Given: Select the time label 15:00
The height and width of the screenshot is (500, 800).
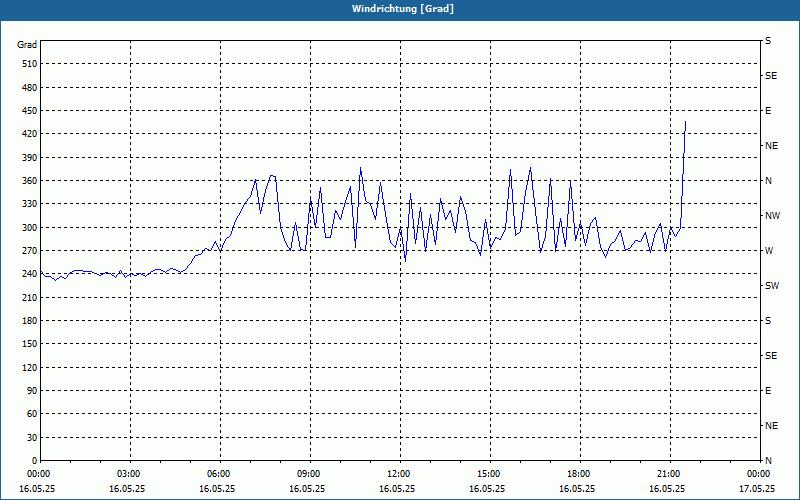Looking at the screenshot, I should pyautogui.click(x=489, y=473).
